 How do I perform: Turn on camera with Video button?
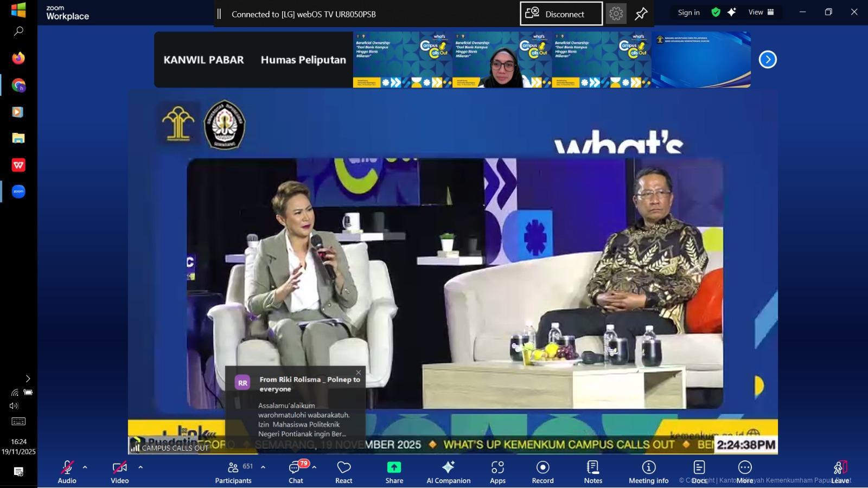point(119,471)
